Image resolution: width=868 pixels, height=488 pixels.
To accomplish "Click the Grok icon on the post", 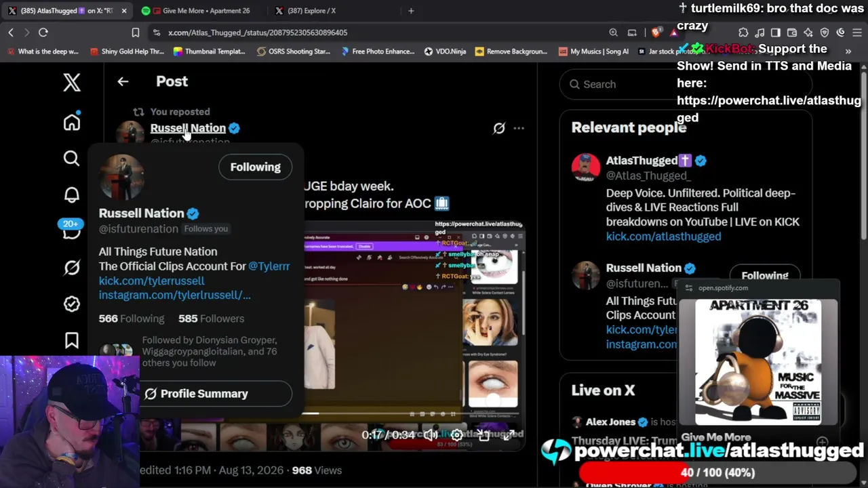I will click(x=499, y=128).
